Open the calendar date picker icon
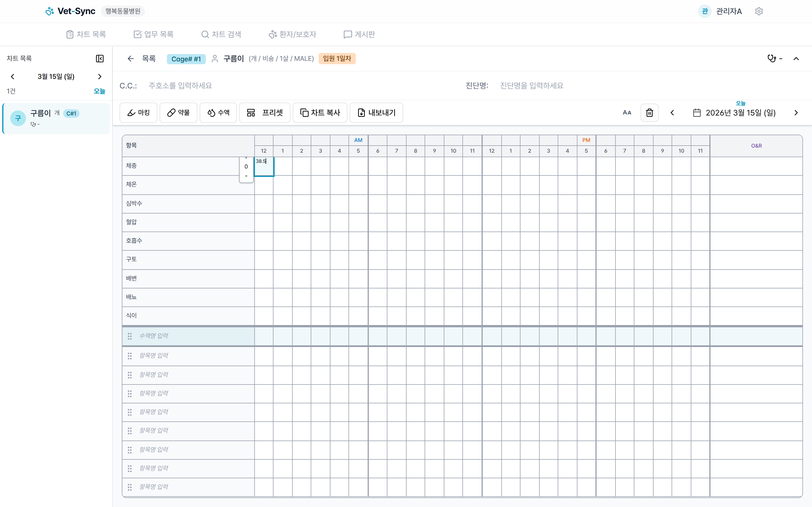The height and width of the screenshot is (507, 812). click(x=697, y=113)
